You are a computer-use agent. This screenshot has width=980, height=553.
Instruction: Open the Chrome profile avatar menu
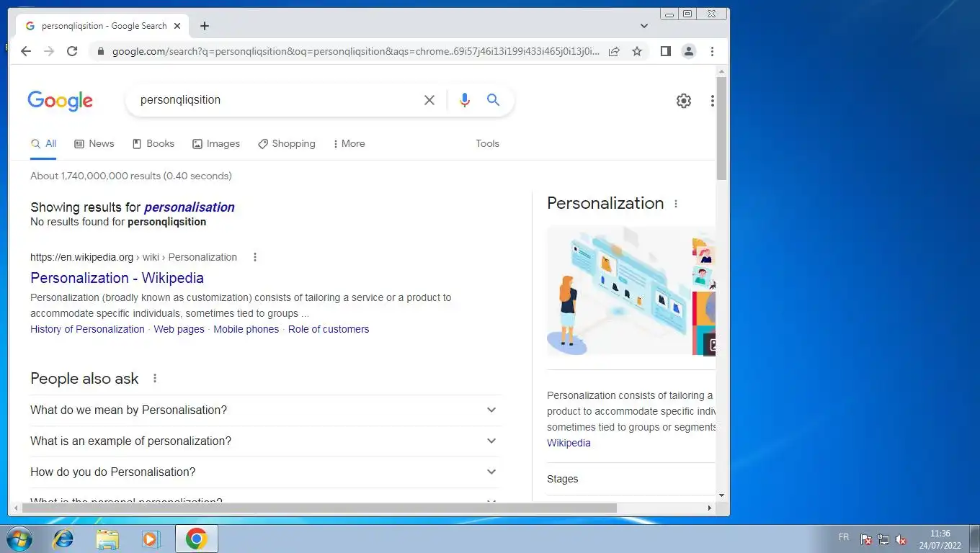click(689, 51)
